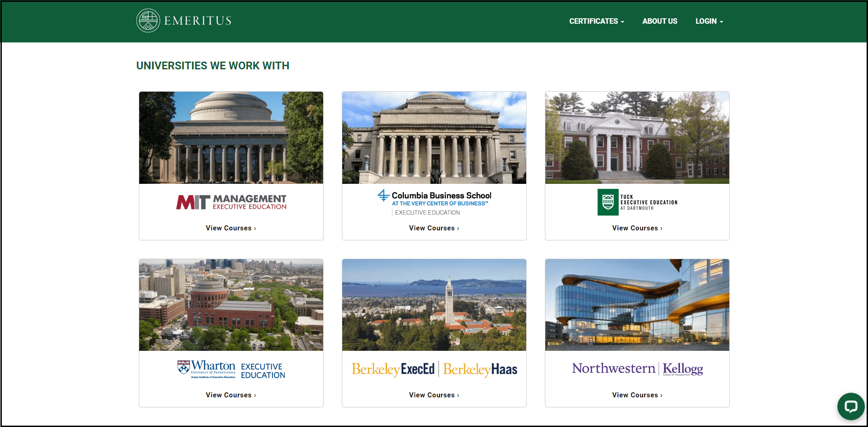Open the Wharton campus aerial photo
Image resolution: width=868 pixels, height=427 pixels.
231,305
